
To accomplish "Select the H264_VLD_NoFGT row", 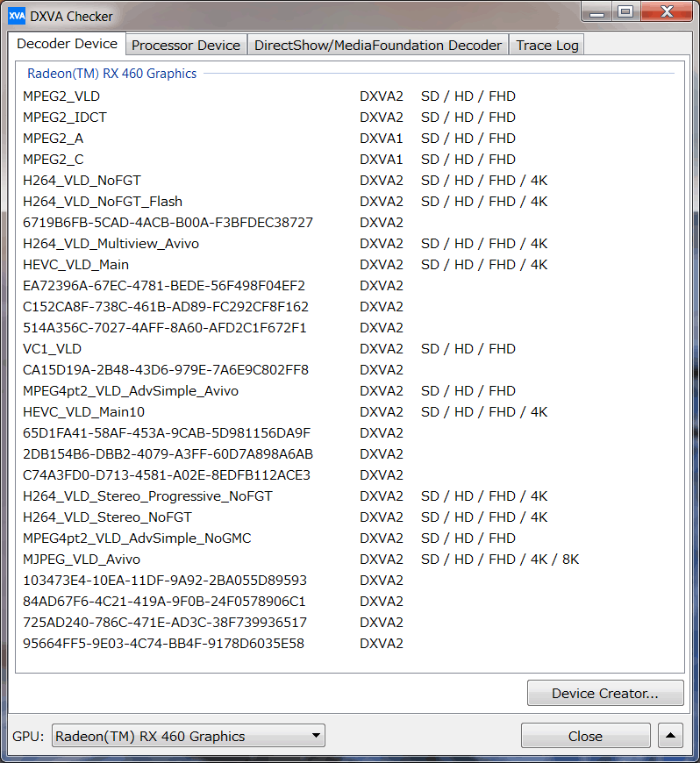I will (x=348, y=181).
